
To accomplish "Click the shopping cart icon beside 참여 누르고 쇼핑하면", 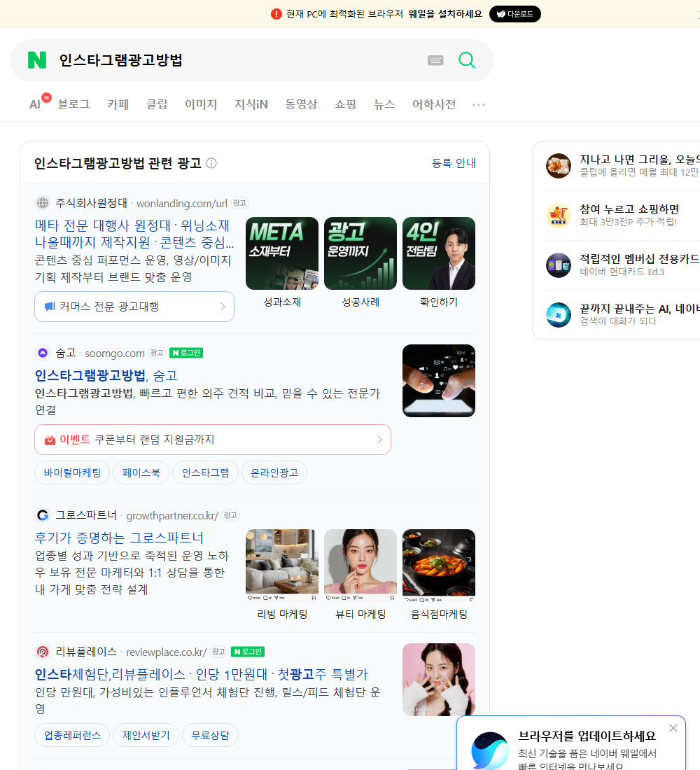I will (559, 216).
